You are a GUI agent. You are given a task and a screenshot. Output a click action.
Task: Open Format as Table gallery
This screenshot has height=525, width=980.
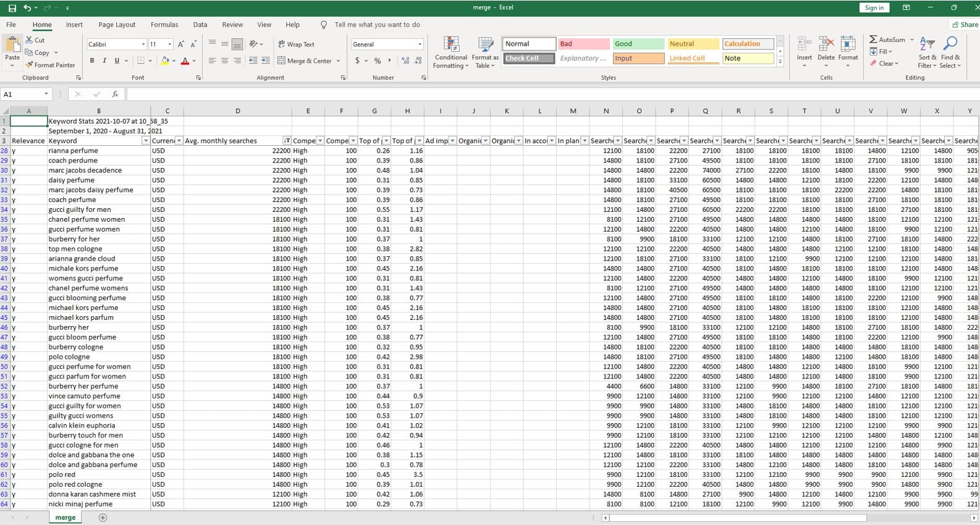pos(485,52)
